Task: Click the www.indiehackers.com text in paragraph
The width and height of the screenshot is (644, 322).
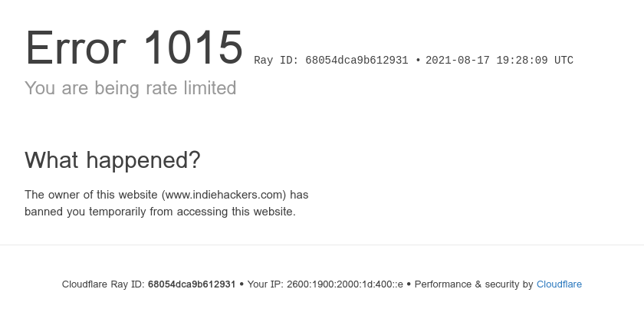Action: (x=225, y=195)
